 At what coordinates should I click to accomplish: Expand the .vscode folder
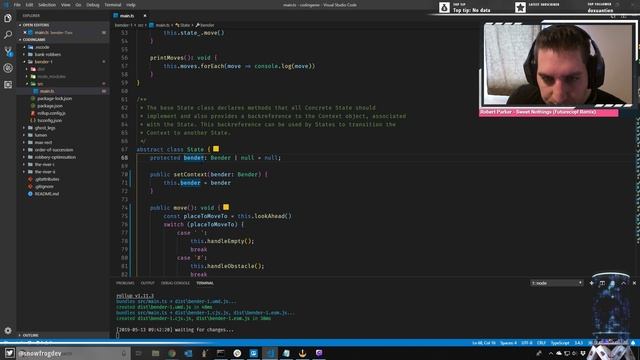click(42, 47)
